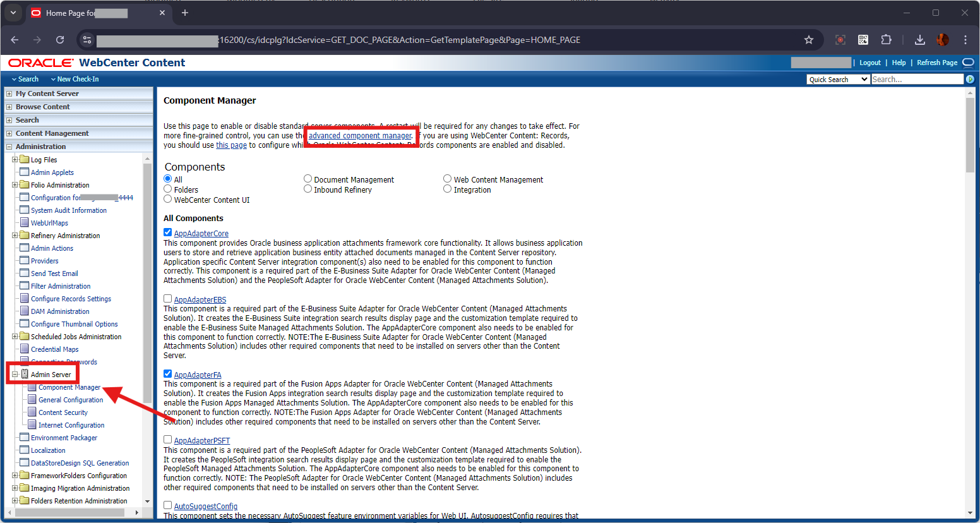Image resolution: width=980 pixels, height=523 pixels.
Task: Select the Inbound Refinery radio button
Action: [x=308, y=189]
